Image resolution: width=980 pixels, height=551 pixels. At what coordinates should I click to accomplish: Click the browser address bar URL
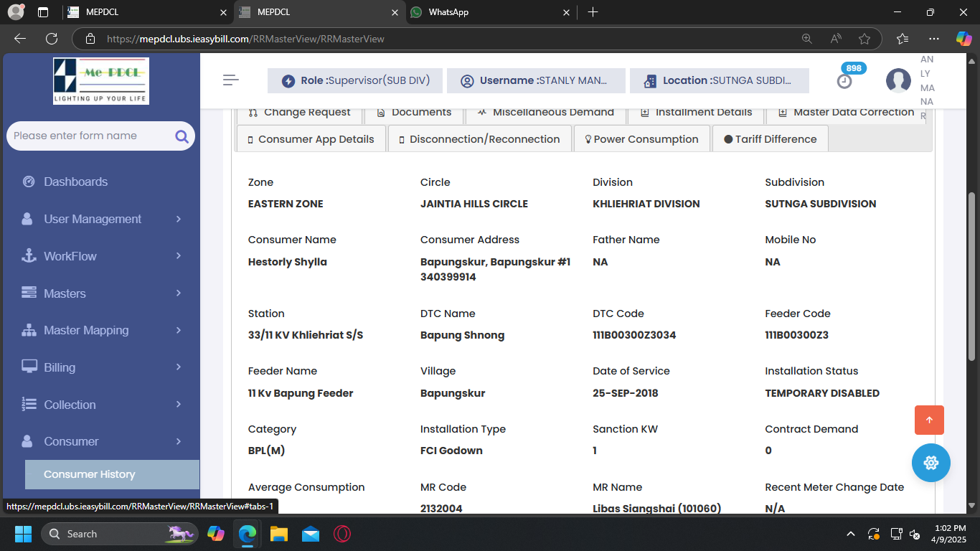tap(245, 39)
